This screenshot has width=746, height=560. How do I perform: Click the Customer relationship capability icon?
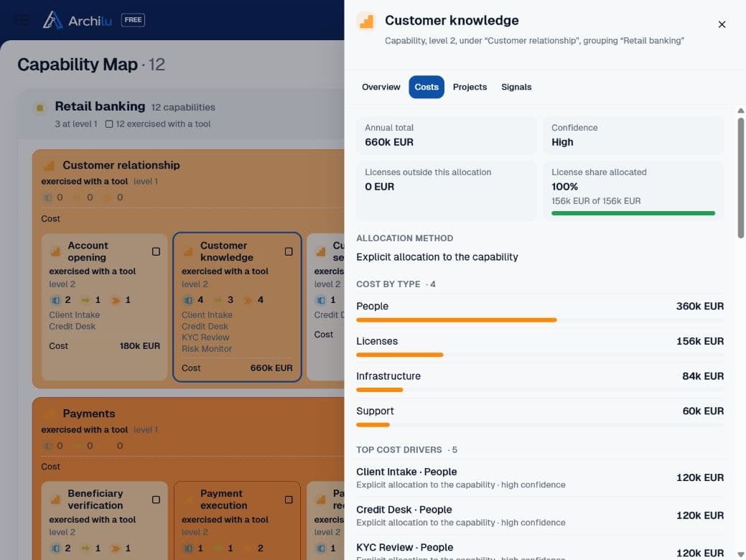tap(49, 166)
